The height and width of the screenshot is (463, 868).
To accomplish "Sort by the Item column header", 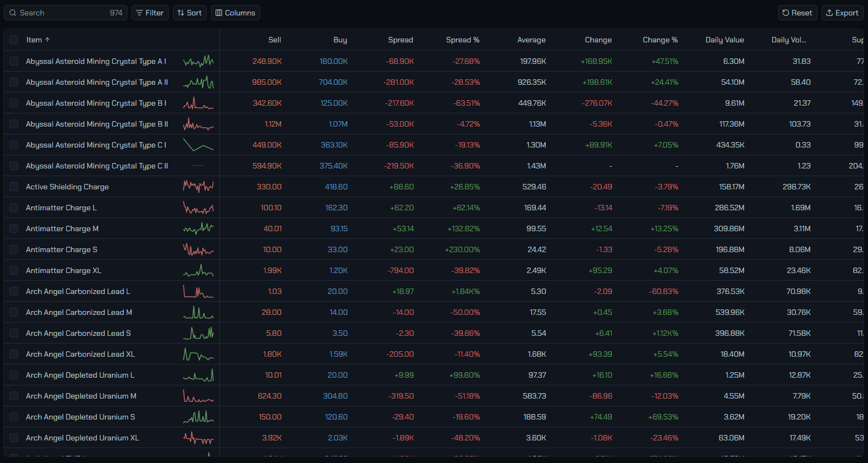I will 38,40.
